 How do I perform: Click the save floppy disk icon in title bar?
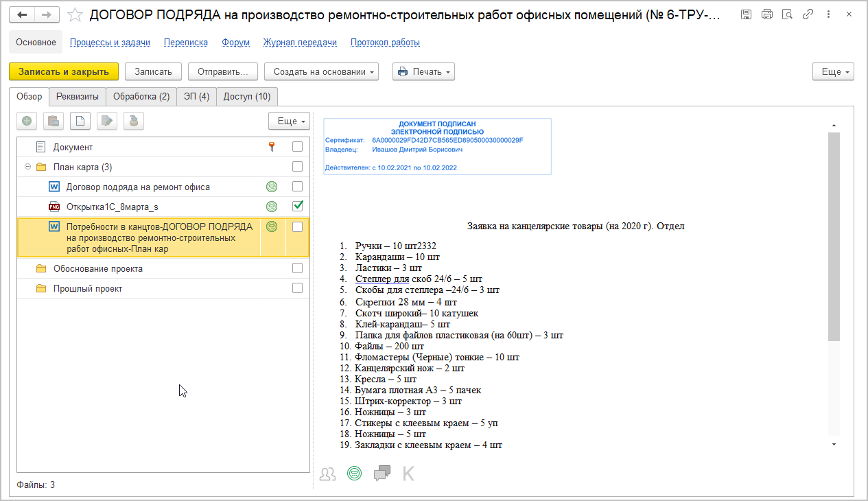(747, 14)
